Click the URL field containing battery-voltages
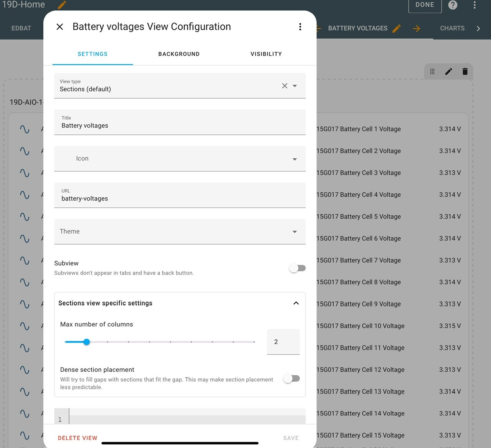 [x=180, y=195]
